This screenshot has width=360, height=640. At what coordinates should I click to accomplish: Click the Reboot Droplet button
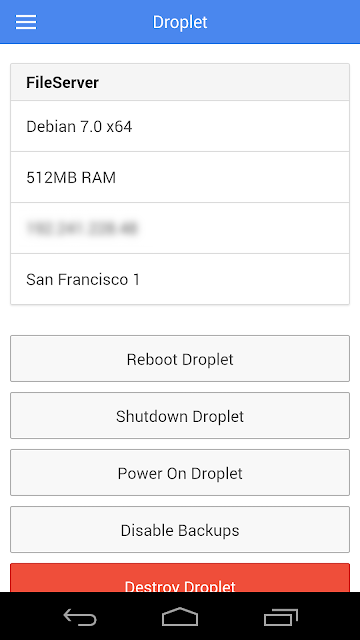tap(180, 359)
